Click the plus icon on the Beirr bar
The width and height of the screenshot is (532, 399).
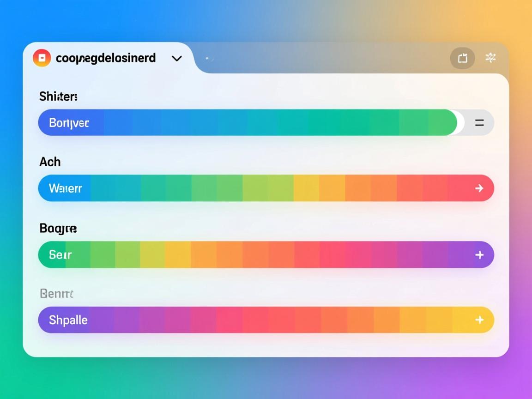pos(479,255)
